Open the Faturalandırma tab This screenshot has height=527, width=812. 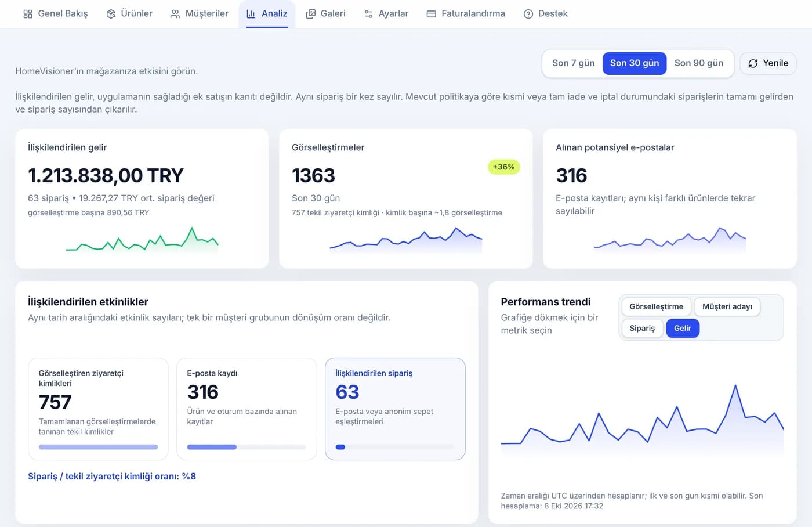pyautogui.click(x=466, y=14)
